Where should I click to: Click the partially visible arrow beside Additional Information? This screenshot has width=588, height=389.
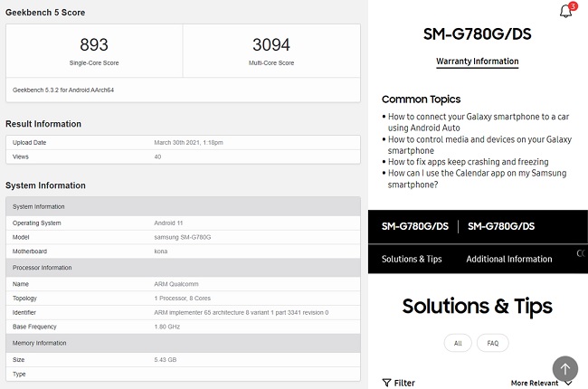click(581, 253)
